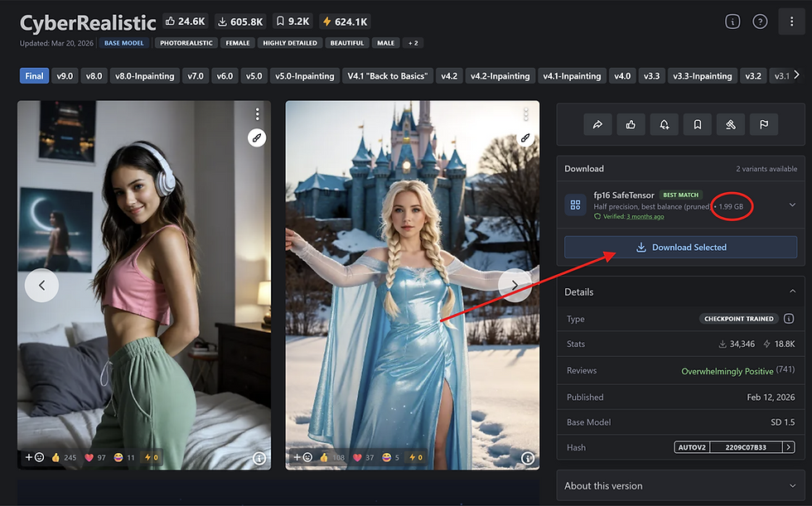812x506 pixels.
Task: Click laugh 11 reaction on first image
Action: coord(124,457)
